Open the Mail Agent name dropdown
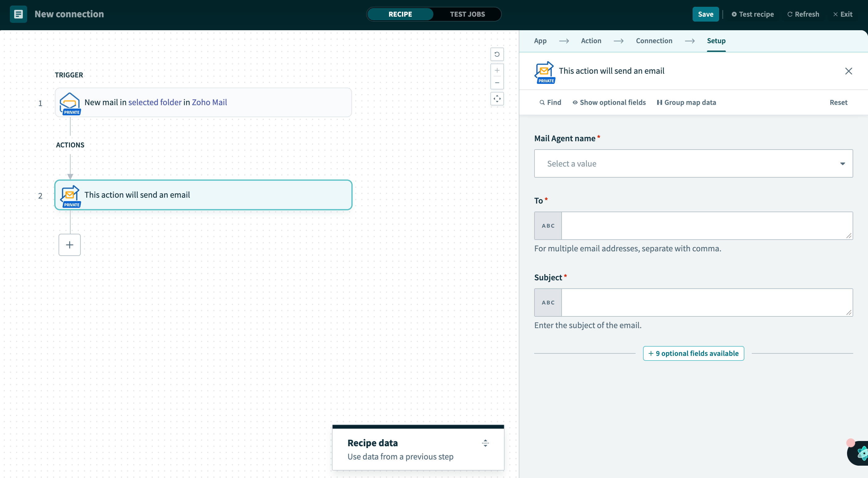Image resolution: width=868 pixels, height=478 pixels. tap(693, 163)
